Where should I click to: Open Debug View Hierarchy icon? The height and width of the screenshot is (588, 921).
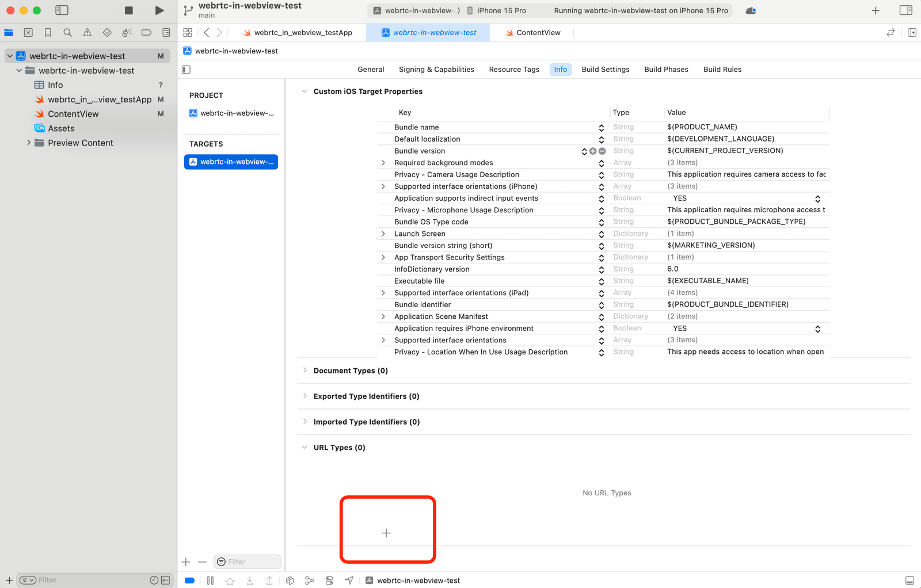(290, 581)
